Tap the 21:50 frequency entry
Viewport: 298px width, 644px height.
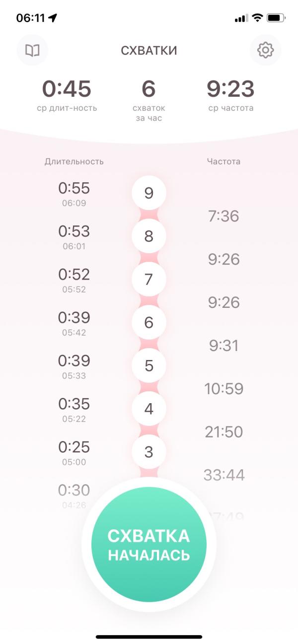(224, 432)
